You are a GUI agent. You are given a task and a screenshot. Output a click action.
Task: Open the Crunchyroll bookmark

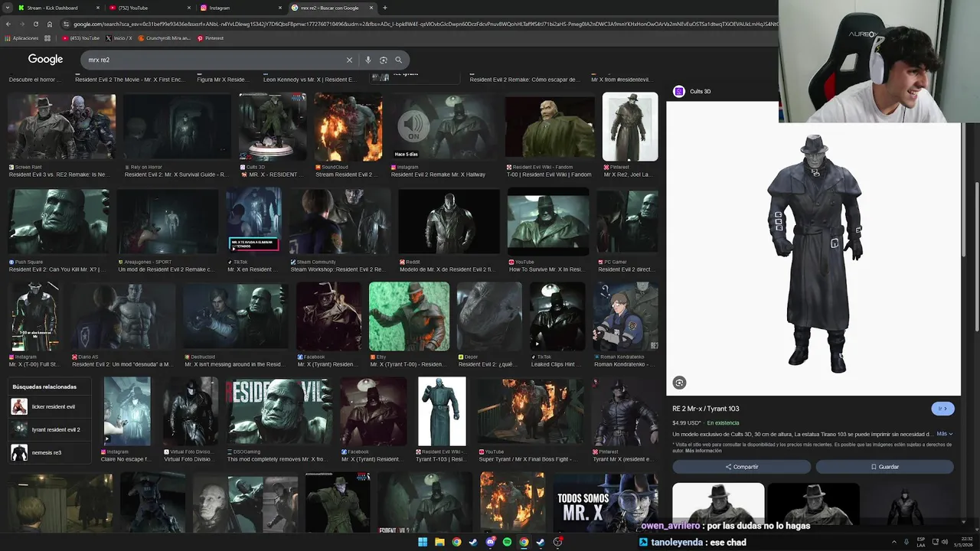coord(164,38)
